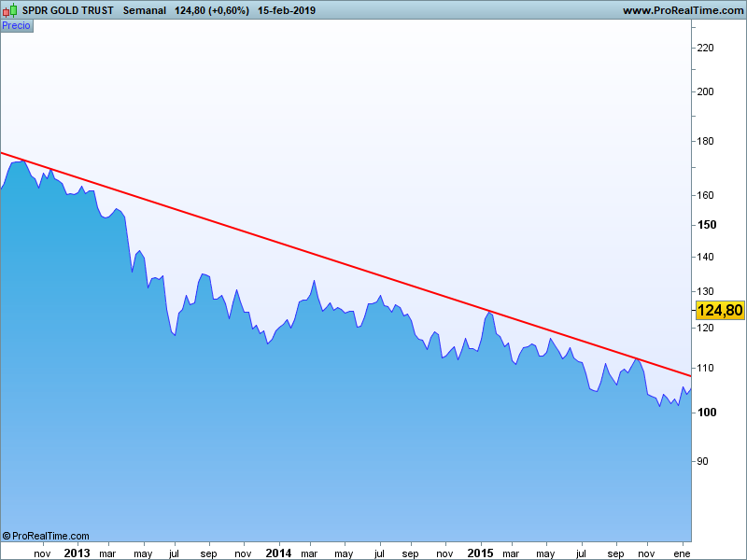
Task: Click the candlestick chart icon
Action: [7, 10]
